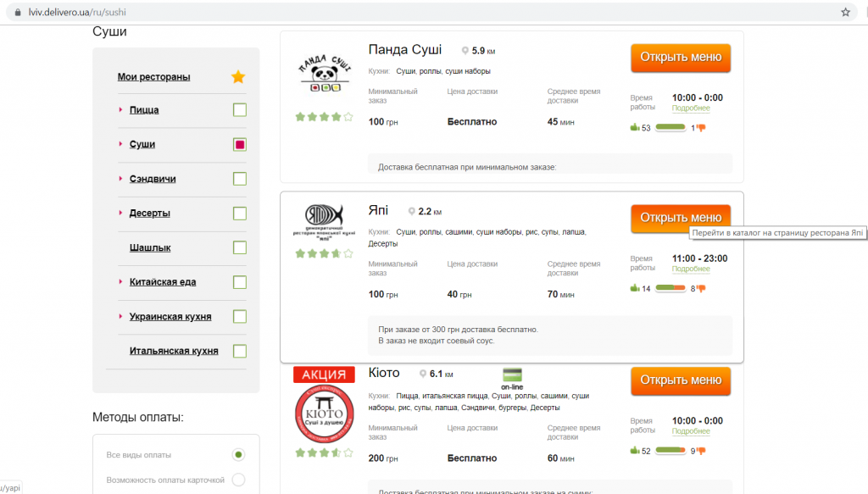
Task: Check the Китайская еда checkbox
Action: coord(240,282)
